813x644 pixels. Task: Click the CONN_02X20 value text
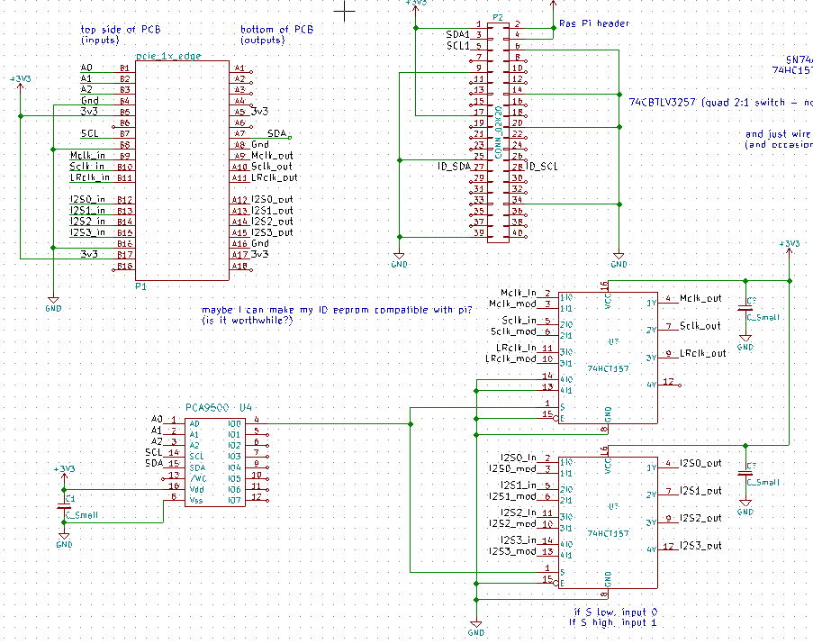(498, 132)
